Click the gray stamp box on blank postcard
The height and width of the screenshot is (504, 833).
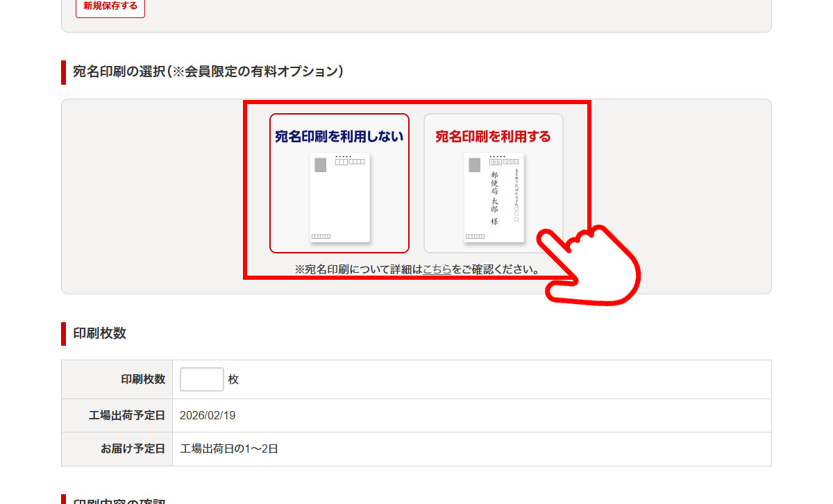[x=320, y=165]
